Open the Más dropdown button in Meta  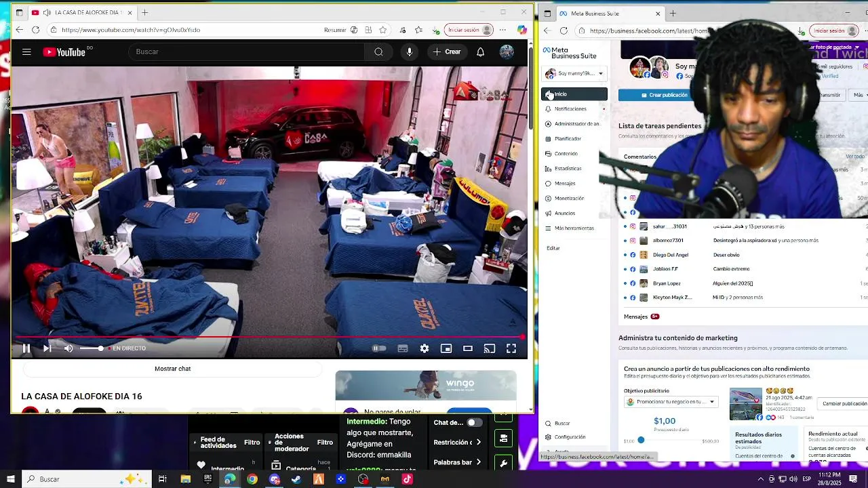[858, 96]
